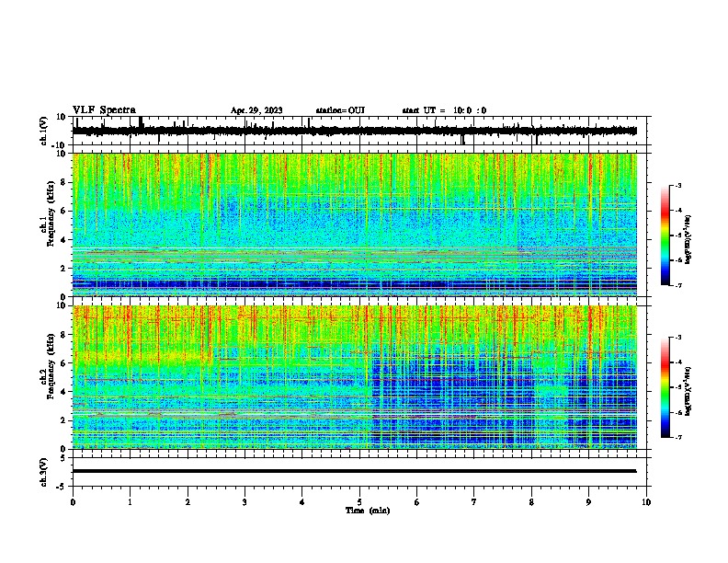728x563 pixels.
Task: Click the ch.2 log(PSD) colorbar label
Action: (688, 391)
